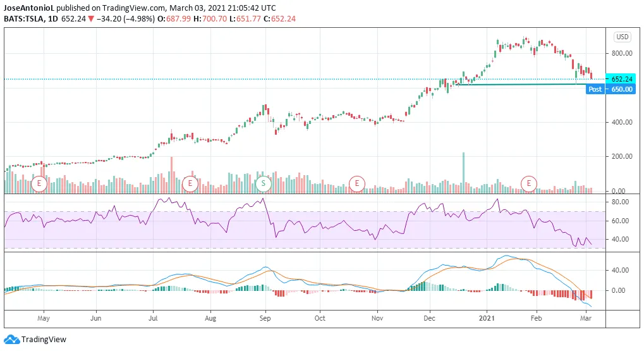Click the 1D interval label
This screenshot has height=351, width=644.
(x=53, y=19)
